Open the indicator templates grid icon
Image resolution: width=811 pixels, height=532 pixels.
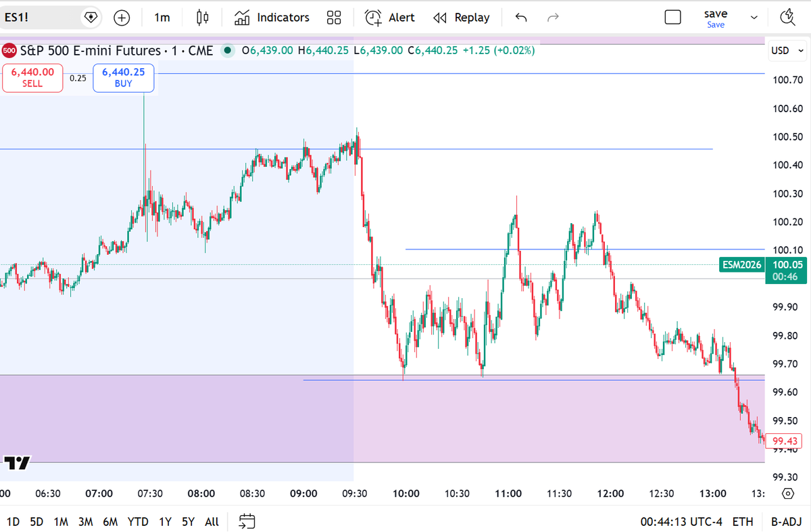pos(333,18)
